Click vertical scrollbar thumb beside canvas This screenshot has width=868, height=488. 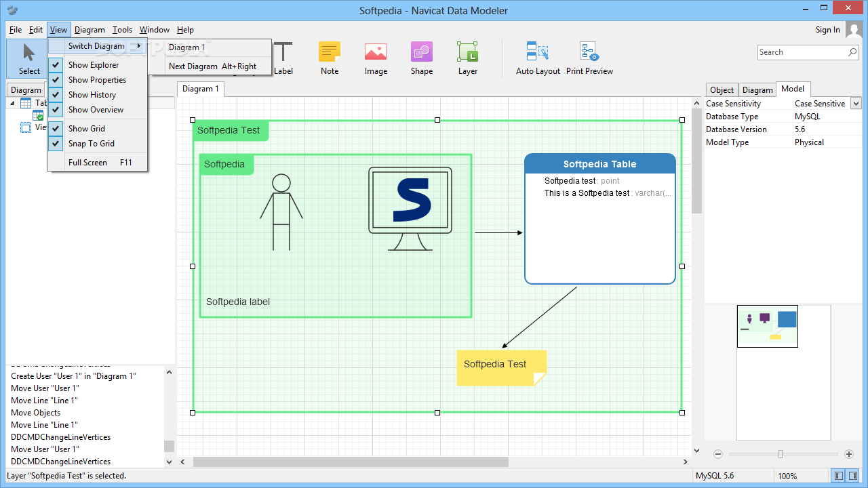pos(696,161)
